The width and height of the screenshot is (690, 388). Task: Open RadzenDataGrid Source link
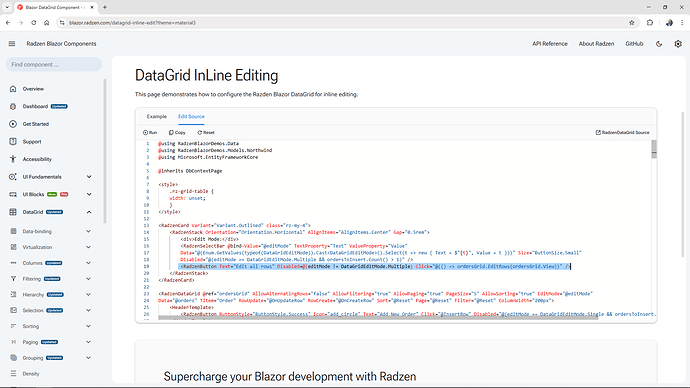coord(622,132)
